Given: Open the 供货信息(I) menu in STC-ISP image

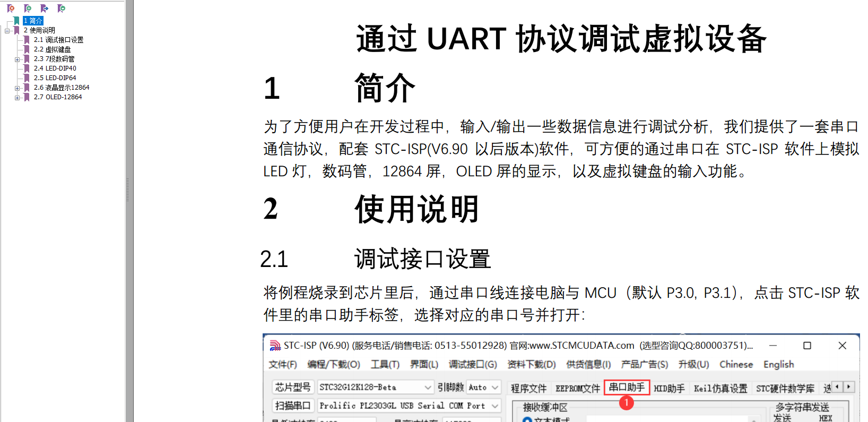Looking at the screenshot, I should (588, 364).
